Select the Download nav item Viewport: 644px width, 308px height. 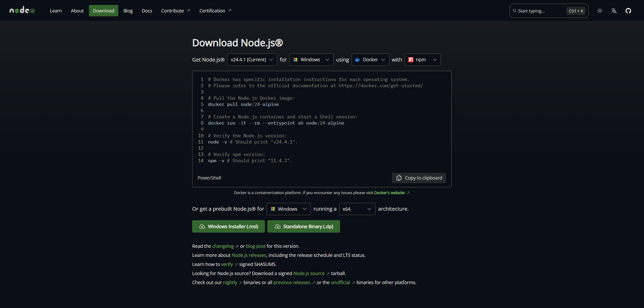(103, 11)
